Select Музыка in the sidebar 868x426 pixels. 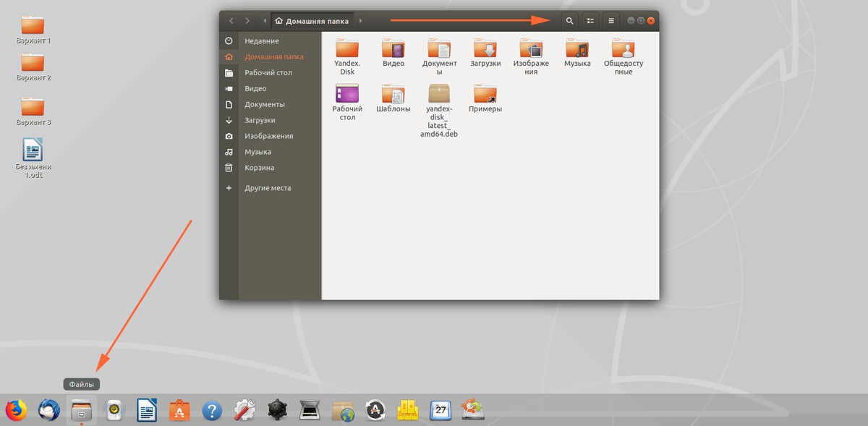271,152
